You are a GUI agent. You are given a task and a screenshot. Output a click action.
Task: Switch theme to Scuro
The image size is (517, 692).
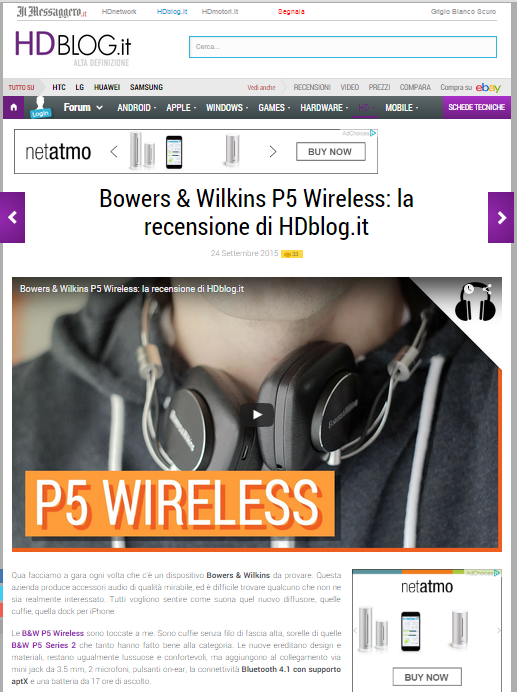point(486,11)
